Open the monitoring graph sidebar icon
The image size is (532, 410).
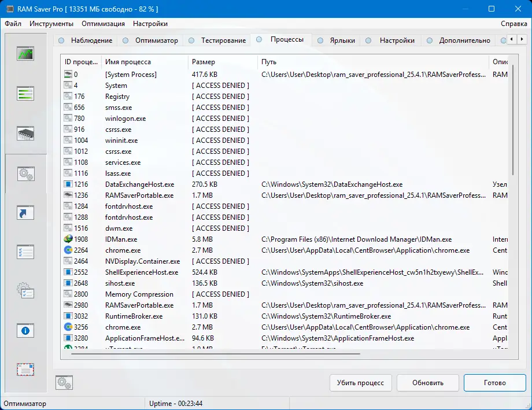click(x=25, y=54)
